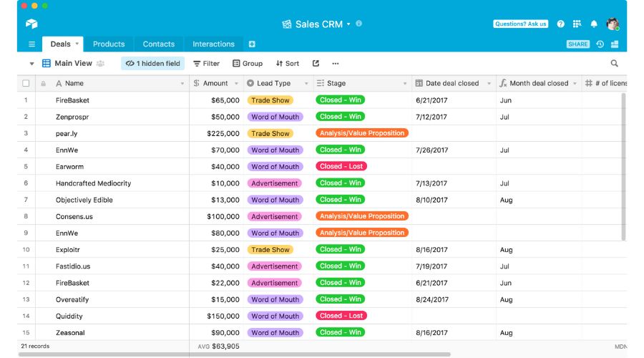
Task: Click the info icon beside Sales CRM
Action: [x=359, y=24]
